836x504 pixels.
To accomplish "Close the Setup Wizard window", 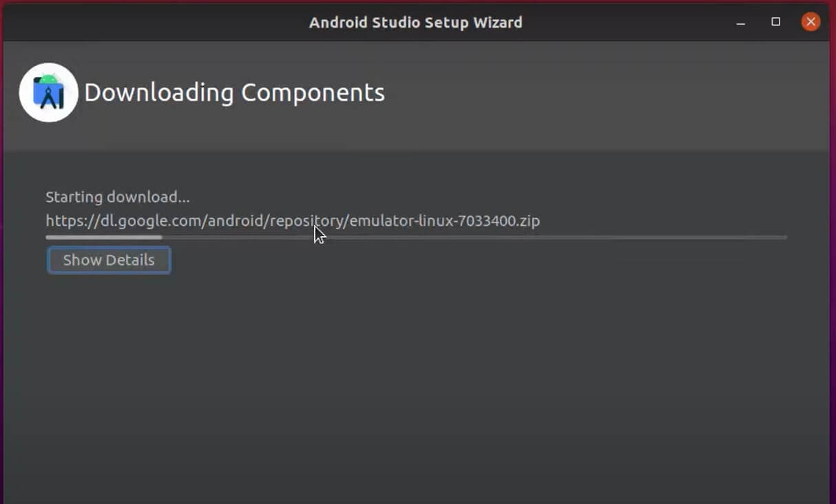I will [811, 22].
